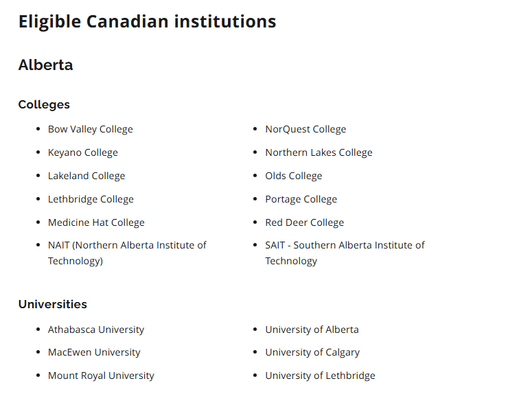Select Lethbridge College in list

click(91, 200)
